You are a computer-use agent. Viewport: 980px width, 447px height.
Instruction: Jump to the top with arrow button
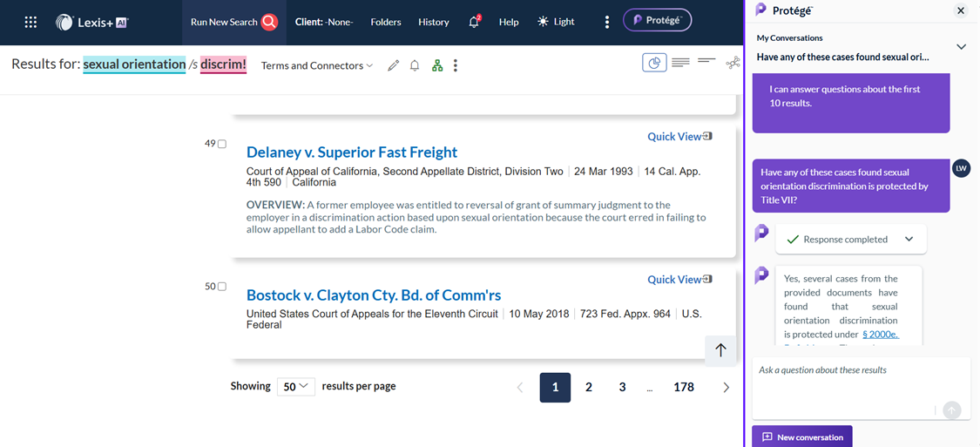720,351
